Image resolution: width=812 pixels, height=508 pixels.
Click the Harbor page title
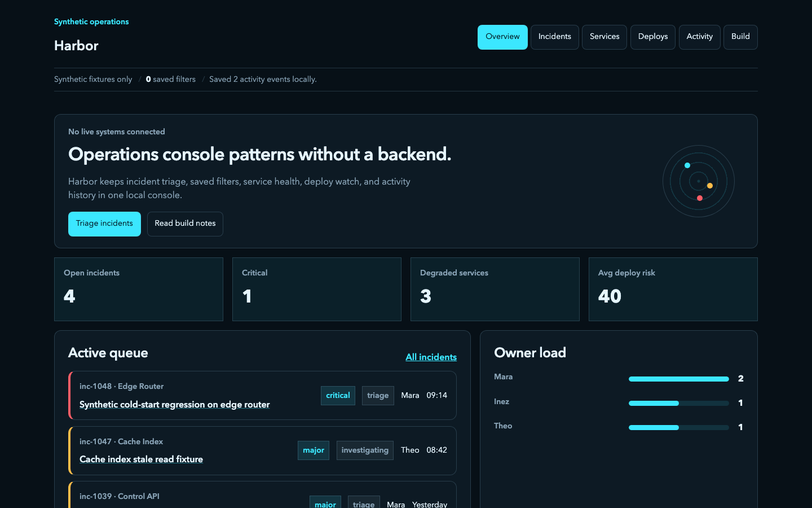tap(76, 46)
